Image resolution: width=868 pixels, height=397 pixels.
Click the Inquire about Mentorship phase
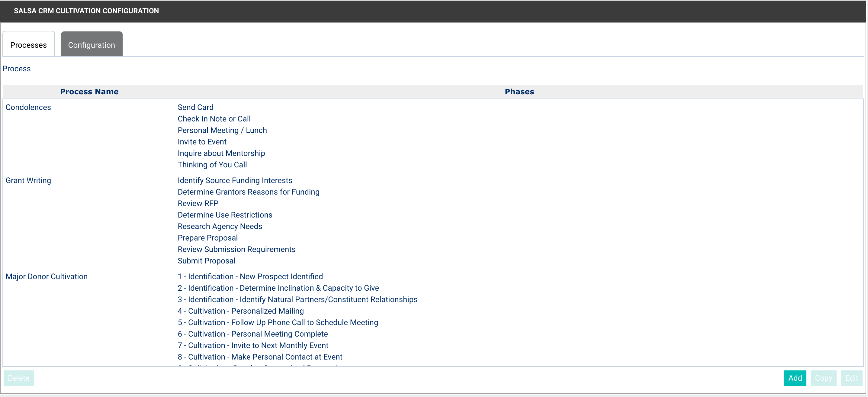[221, 153]
